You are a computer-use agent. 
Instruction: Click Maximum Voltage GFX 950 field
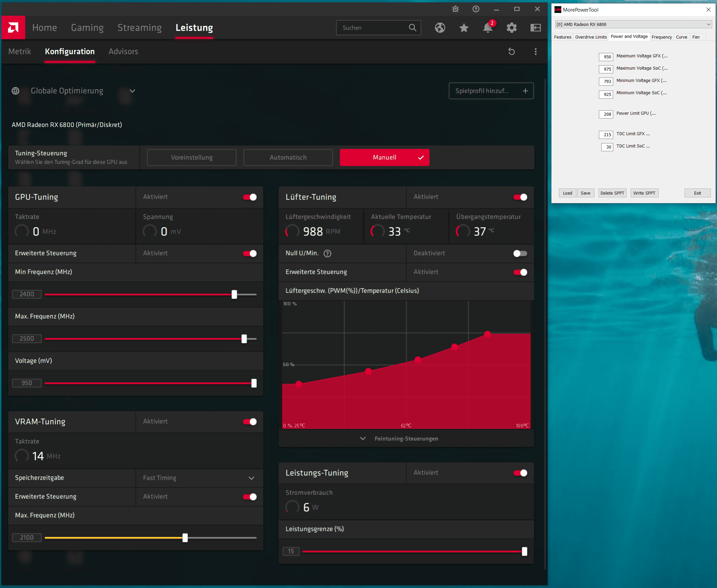(x=606, y=57)
